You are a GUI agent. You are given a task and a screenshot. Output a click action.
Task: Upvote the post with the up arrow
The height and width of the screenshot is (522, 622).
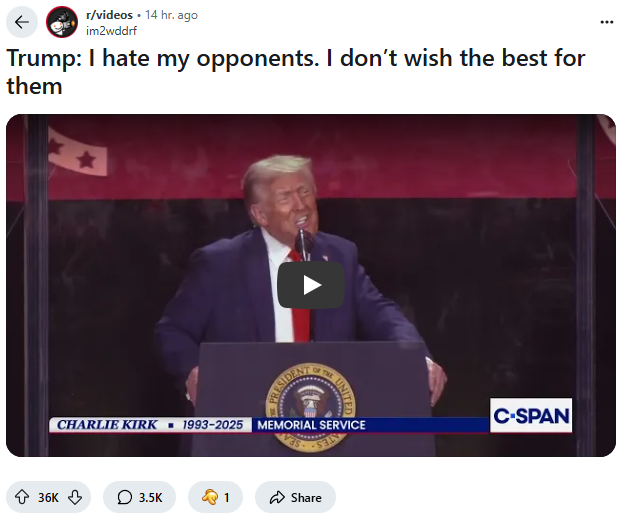tap(22, 497)
